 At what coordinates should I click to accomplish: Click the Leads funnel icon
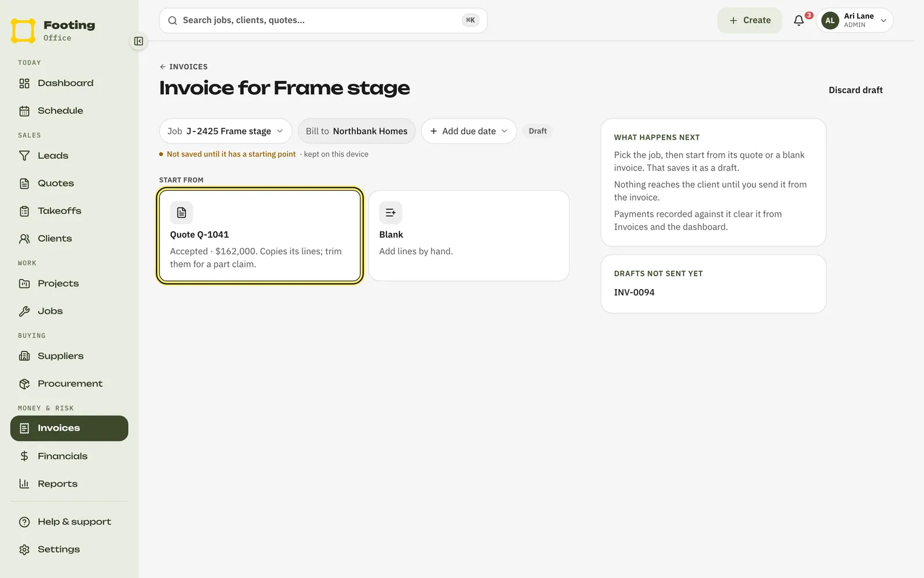pyautogui.click(x=24, y=155)
